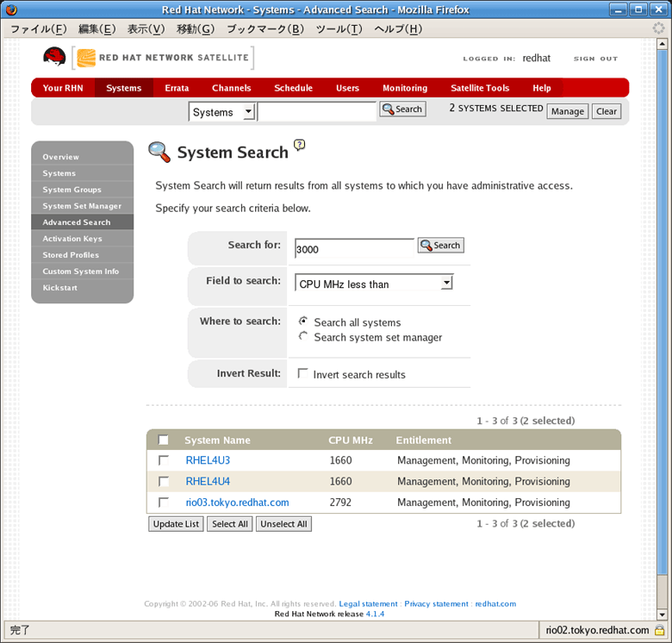Click the Firefox throbber activity icon

pyautogui.click(x=658, y=28)
